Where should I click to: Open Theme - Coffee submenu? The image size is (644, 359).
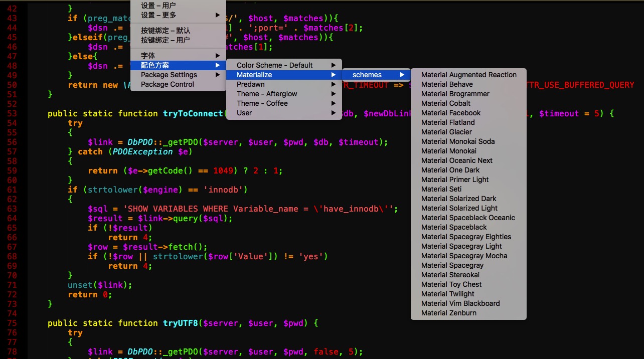[x=284, y=103]
